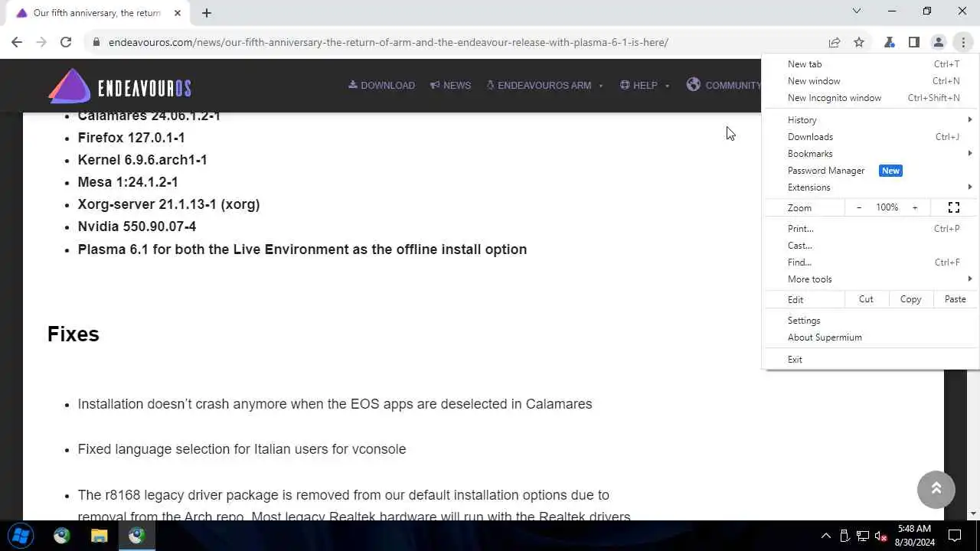Image resolution: width=980 pixels, height=551 pixels.
Task: Open first Supermium taskbar icon
Action: pyautogui.click(x=62, y=536)
